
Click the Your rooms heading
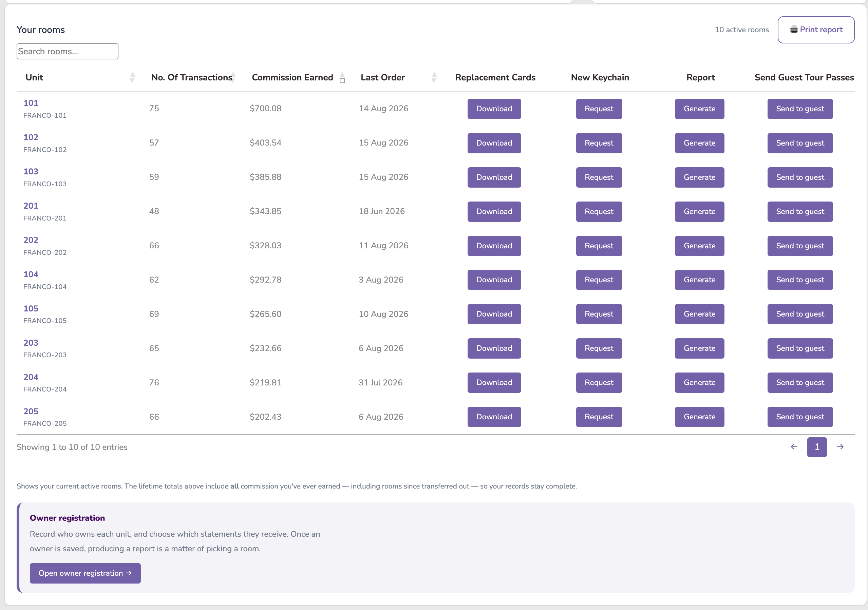[x=41, y=30]
